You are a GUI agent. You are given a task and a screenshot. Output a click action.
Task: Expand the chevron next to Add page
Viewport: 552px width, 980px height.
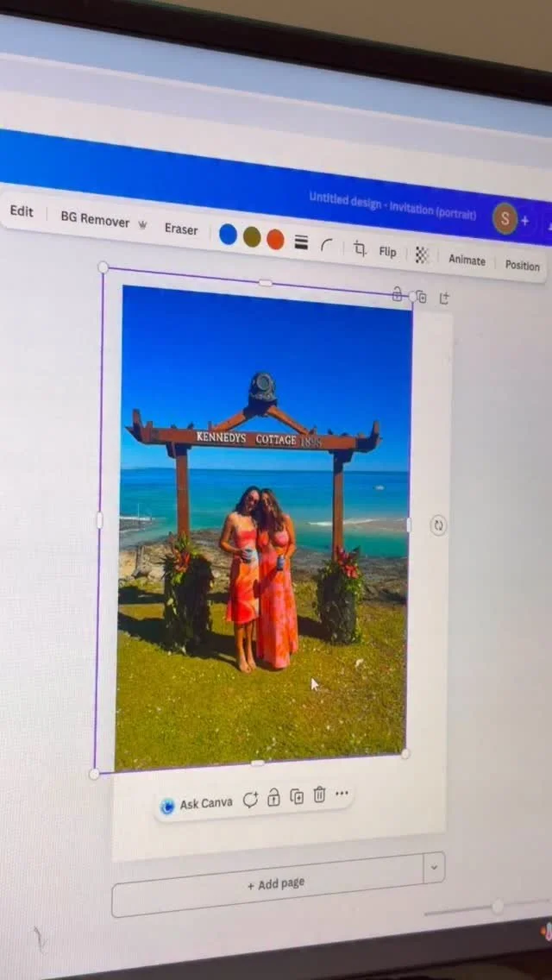point(434,868)
